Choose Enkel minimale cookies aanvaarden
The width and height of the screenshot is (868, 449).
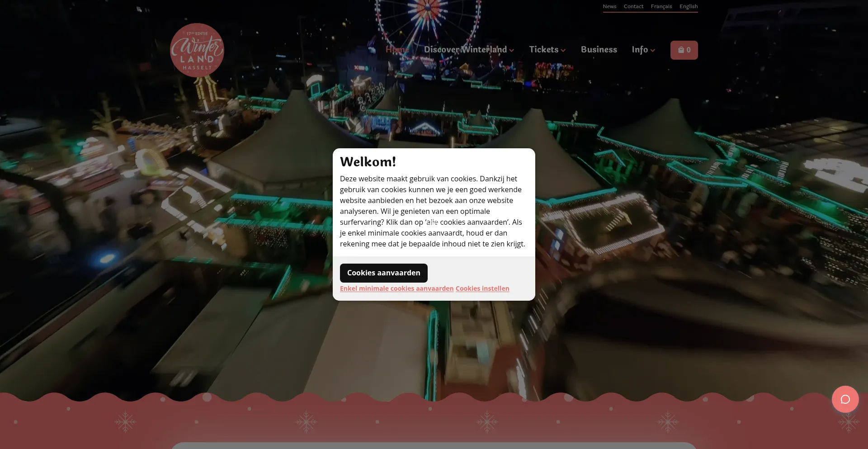[x=397, y=288]
